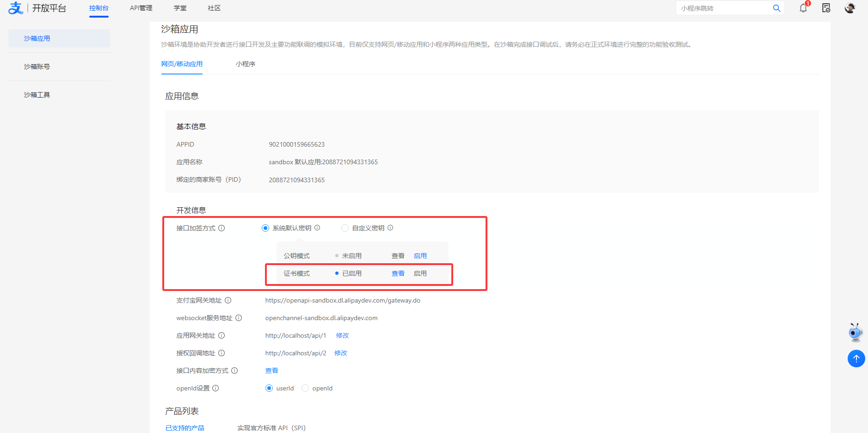Click the search magnifier icon

click(776, 8)
